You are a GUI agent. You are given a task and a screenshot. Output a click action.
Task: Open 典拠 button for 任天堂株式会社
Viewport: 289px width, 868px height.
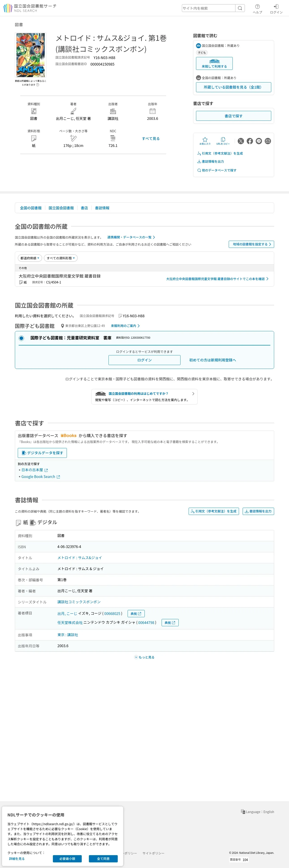point(170,623)
